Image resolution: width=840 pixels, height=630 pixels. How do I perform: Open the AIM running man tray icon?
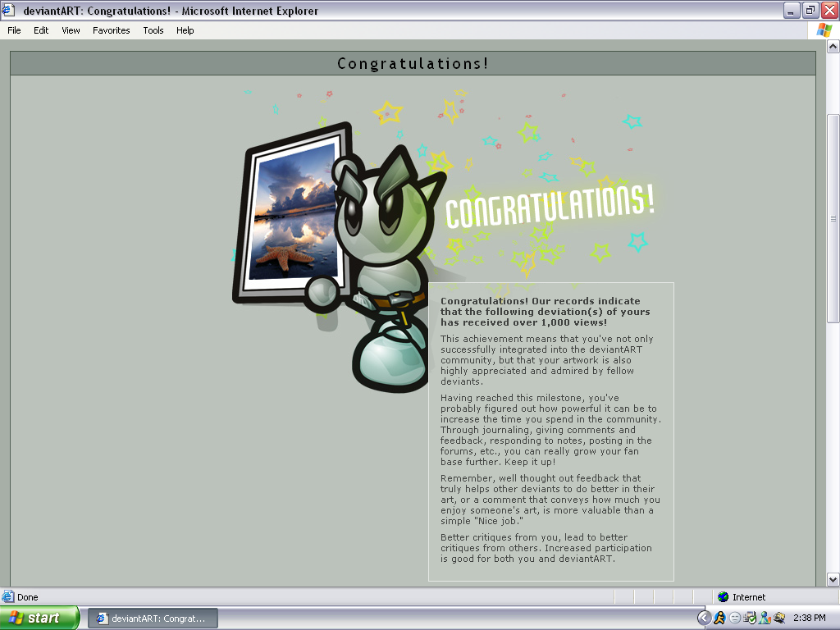pyautogui.click(x=719, y=619)
